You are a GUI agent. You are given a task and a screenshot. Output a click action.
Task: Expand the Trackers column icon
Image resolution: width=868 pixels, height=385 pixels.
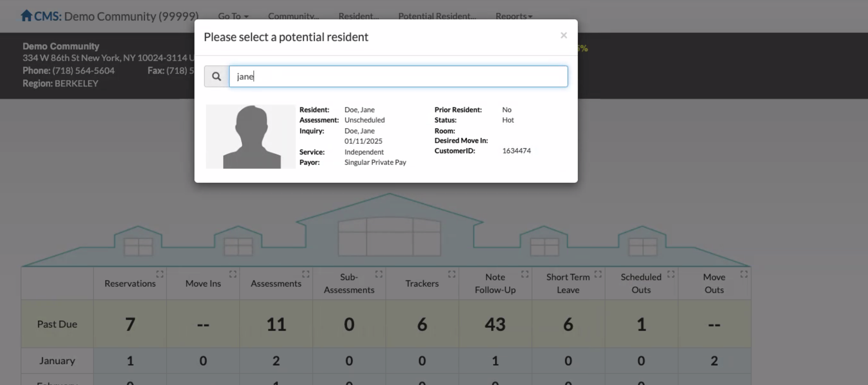pyautogui.click(x=452, y=274)
